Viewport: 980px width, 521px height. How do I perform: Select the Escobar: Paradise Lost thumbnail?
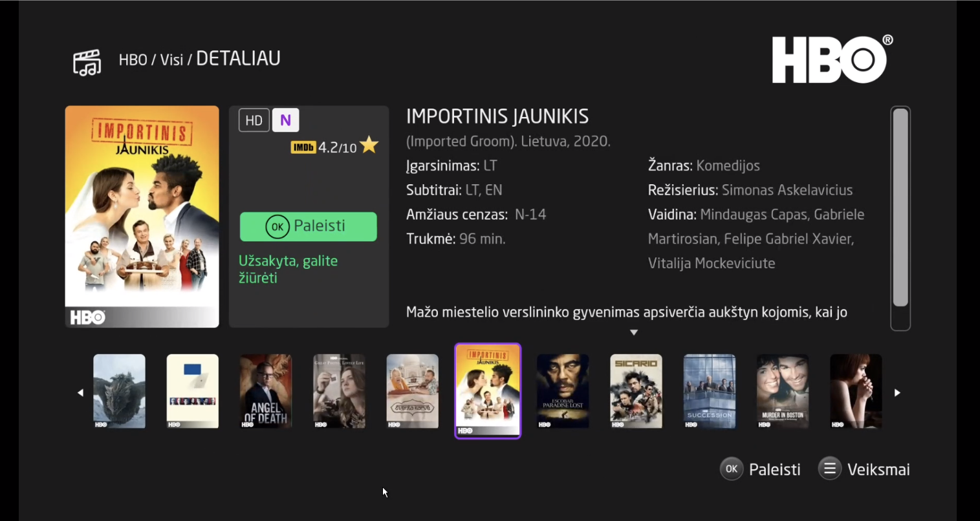563,391
